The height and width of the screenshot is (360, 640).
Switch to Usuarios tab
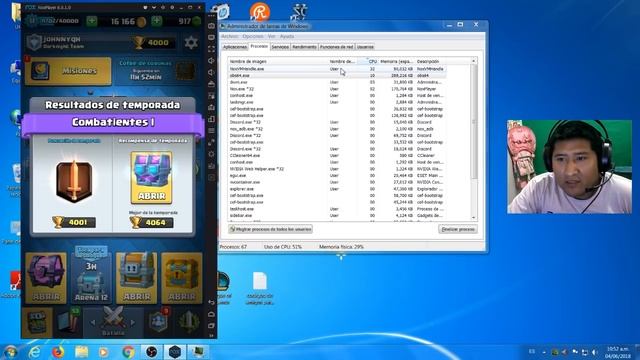[x=365, y=47]
